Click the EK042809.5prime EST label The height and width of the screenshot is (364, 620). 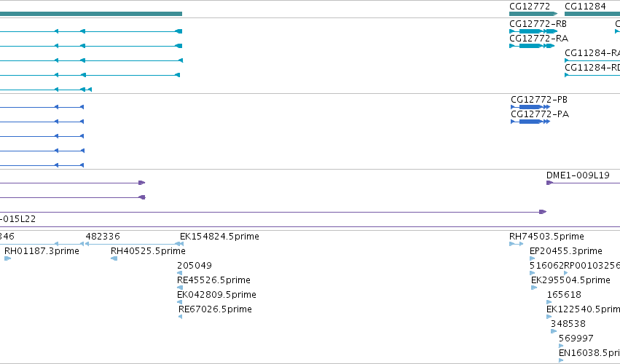[216, 295]
